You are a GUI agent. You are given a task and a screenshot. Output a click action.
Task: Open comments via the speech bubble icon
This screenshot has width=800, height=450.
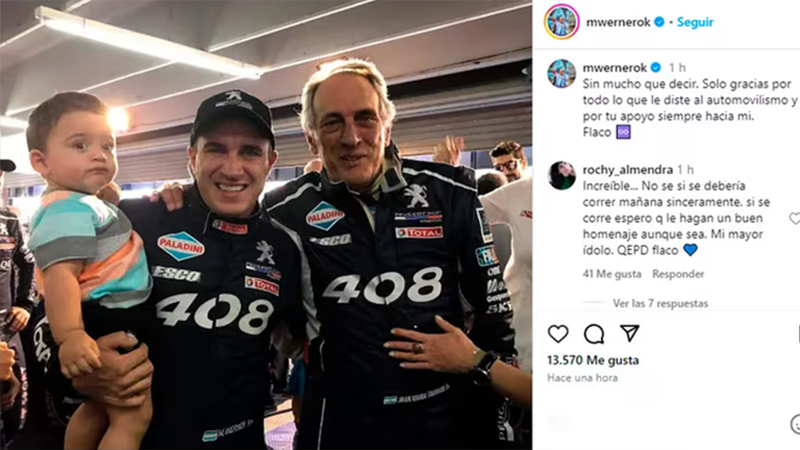point(594,334)
